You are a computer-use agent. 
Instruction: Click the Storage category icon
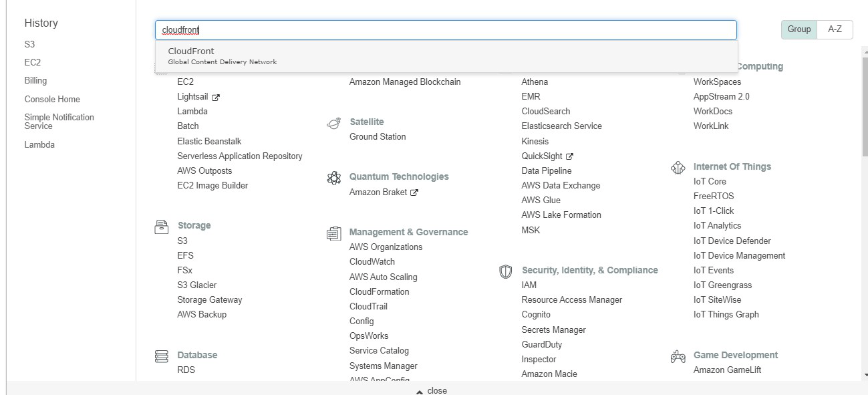[162, 227]
